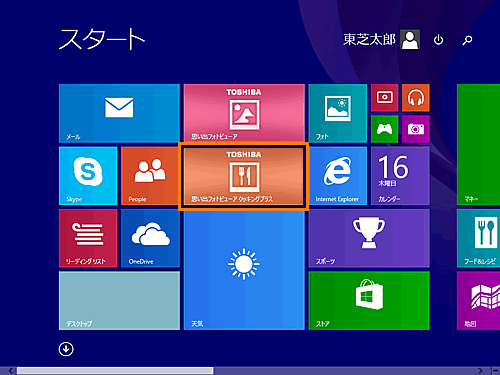Open the フード&レシピ tile
The image size is (500, 375).
[478, 238]
